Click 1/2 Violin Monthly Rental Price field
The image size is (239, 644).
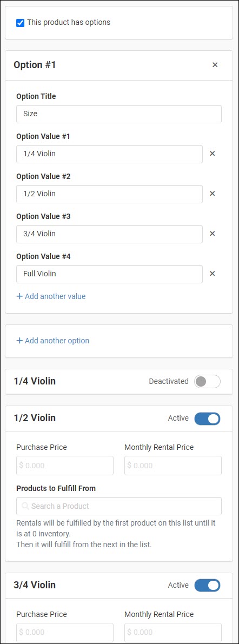tap(173, 466)
